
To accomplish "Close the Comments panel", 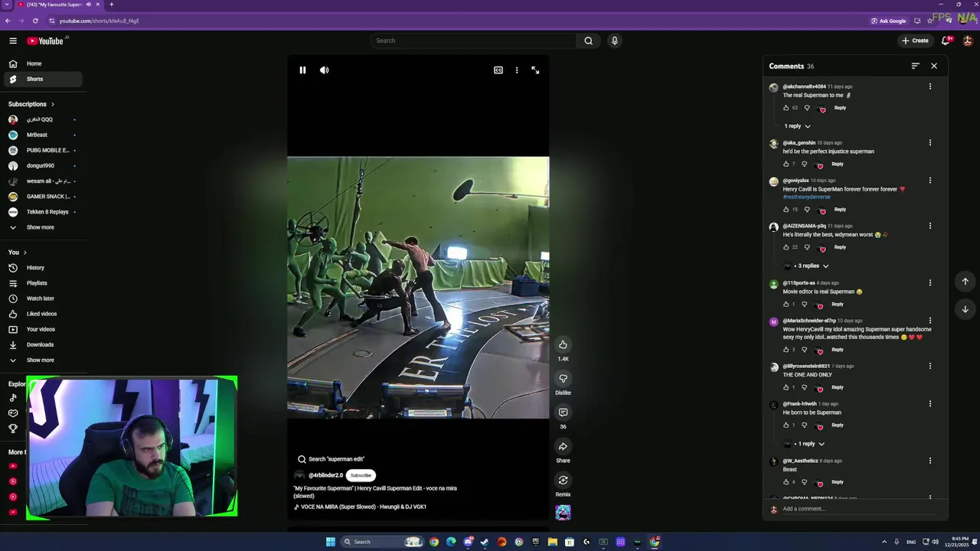I will [934, 66].
